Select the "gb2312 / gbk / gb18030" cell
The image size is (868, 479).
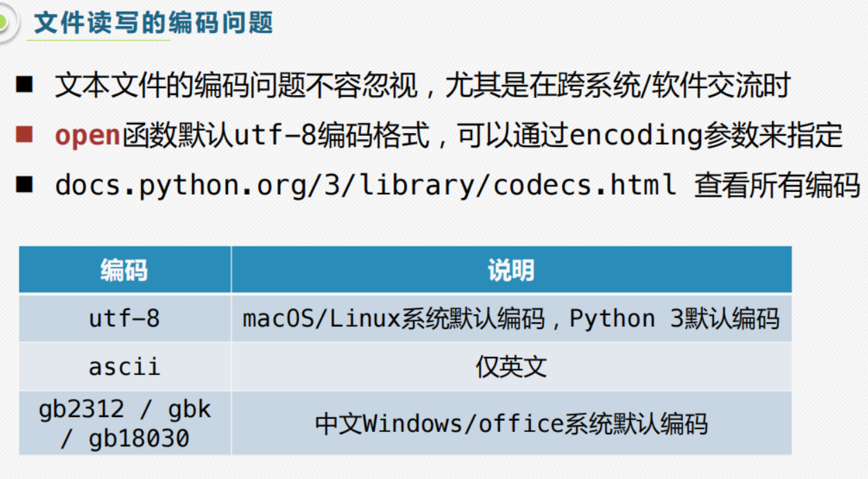click(124, 423)
